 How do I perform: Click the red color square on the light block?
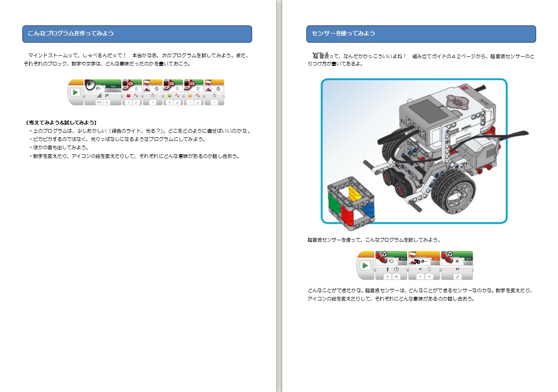tap(128, 95)
